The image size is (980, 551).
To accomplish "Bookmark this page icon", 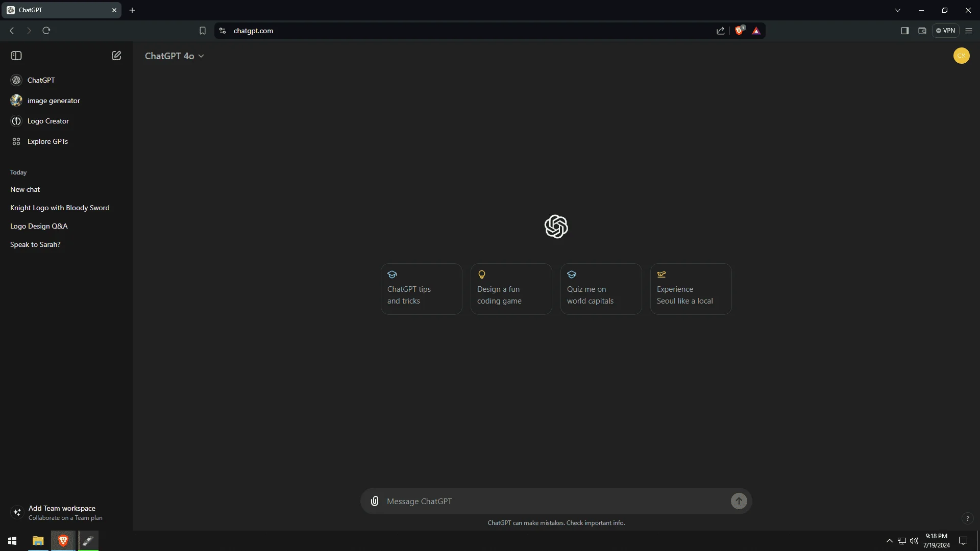I will (203, 31).
